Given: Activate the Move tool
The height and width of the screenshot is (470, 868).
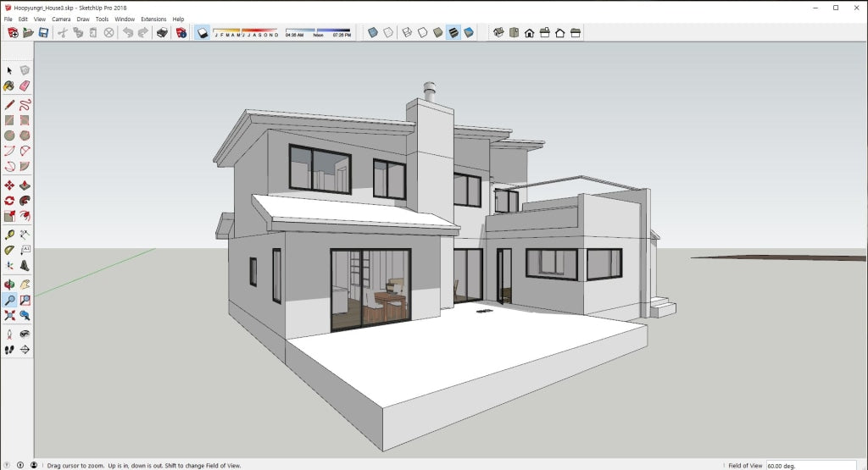Looking at the screenshot, I should pyautogui.click(x=9, y=185).
